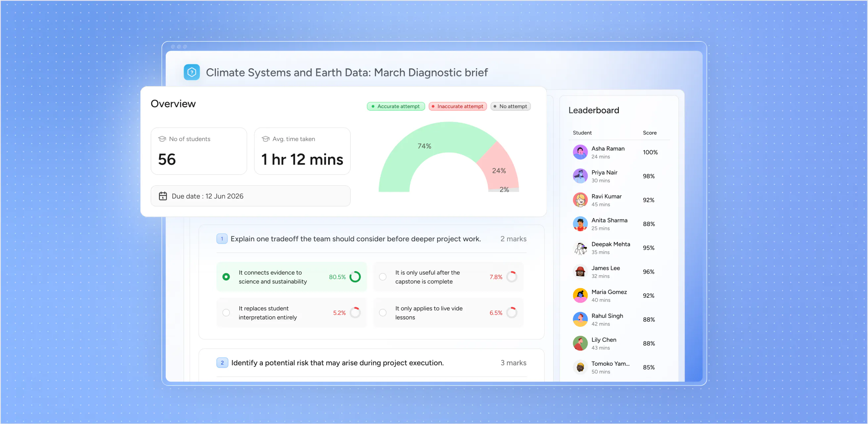Click the green 80.5% progress ring
The image size is (868, 424).
(x=355, y=277)
